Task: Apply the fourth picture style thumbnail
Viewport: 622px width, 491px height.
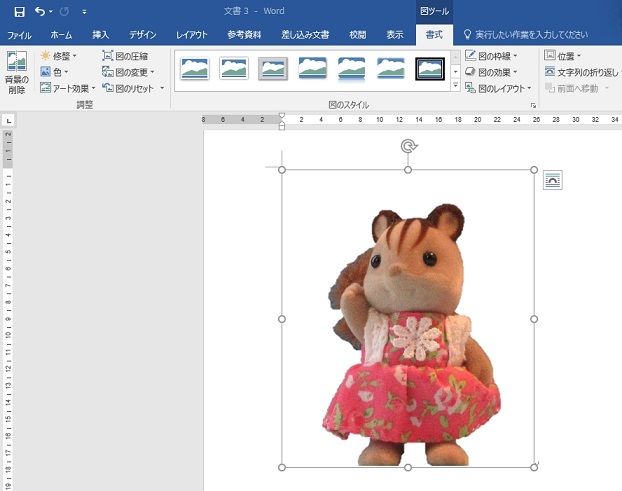Action: [x=313, y=68]
